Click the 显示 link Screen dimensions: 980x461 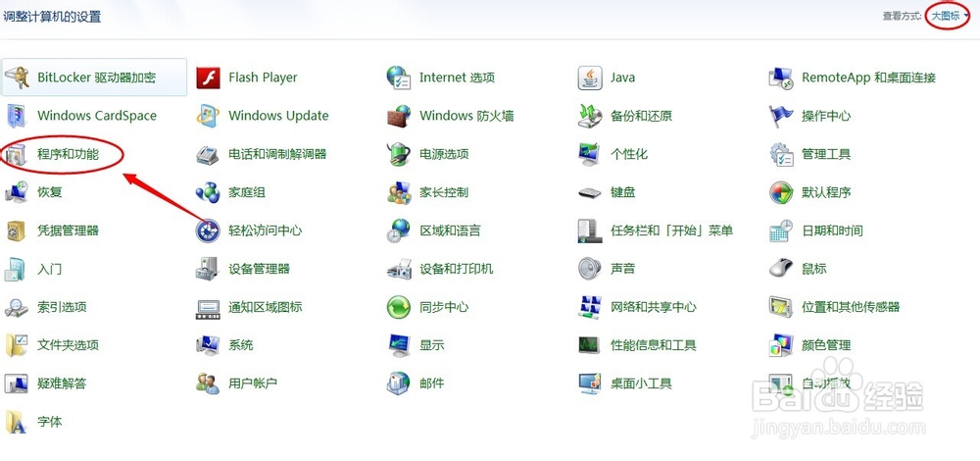coord(432,345)
